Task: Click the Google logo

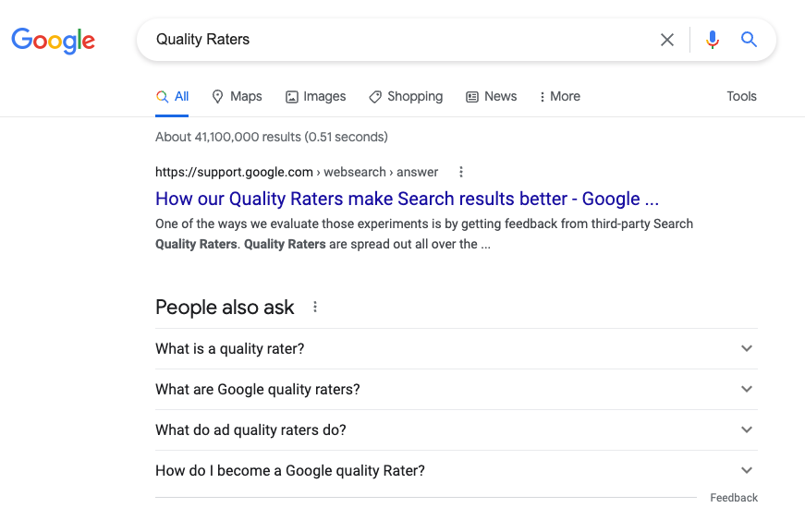Action: (x=54, y=40)
